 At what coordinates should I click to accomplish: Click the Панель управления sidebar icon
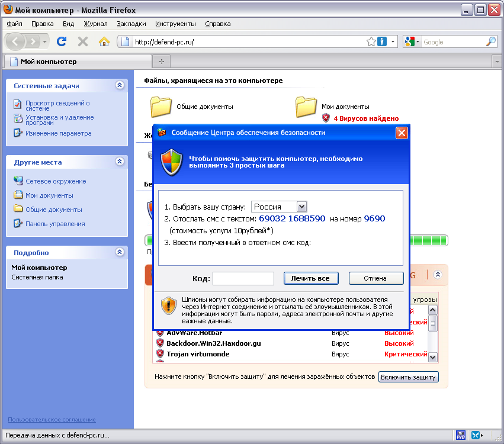pos(18,223)
